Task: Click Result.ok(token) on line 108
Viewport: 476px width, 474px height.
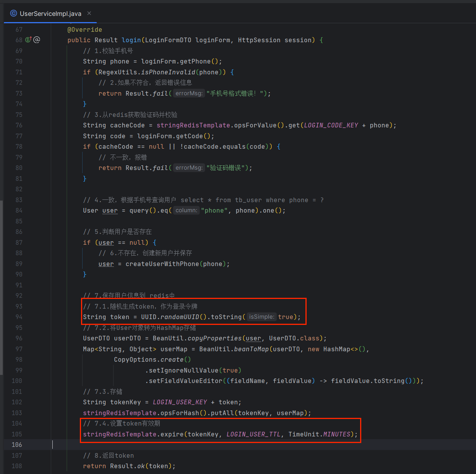Action: pos(141,466)
